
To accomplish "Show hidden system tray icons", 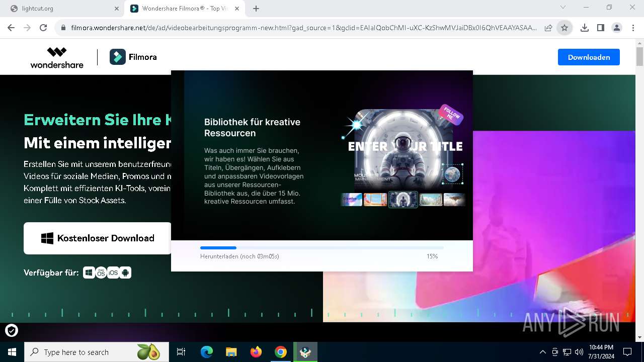I will click(542, 352).
